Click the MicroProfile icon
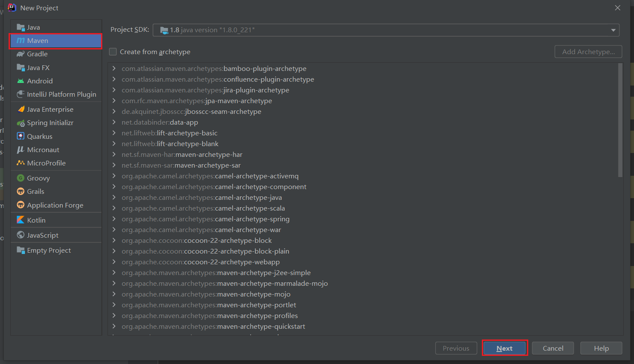The height and width of the screenshot is (364, 634). (21, 163)
